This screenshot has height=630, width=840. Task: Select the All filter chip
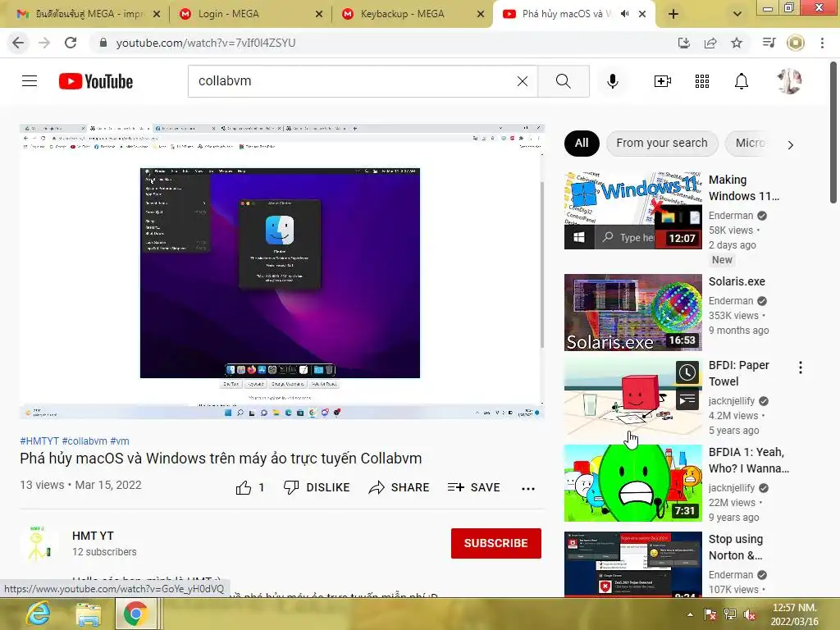pos(582,143)
